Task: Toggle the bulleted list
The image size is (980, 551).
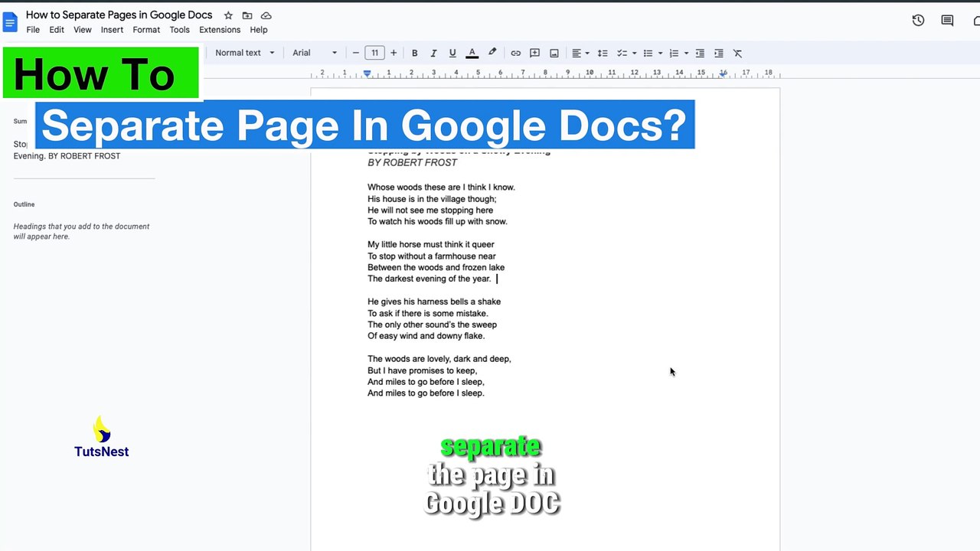Action: [x=648, y=53]
